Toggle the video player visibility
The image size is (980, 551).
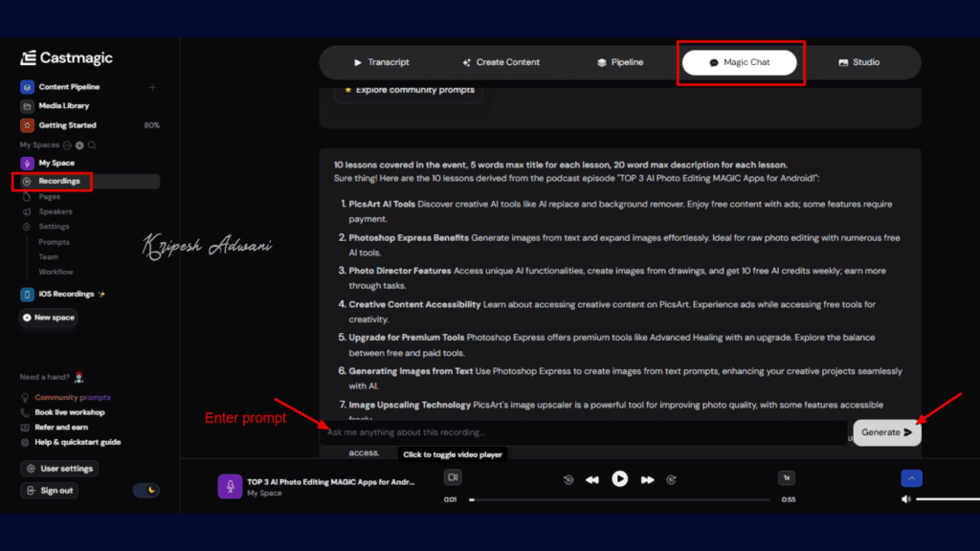453,476
